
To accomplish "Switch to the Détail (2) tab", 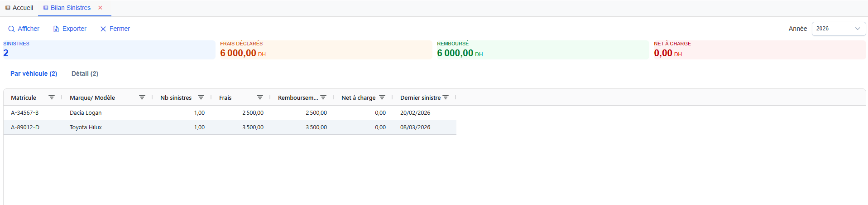I will [85, 73].
